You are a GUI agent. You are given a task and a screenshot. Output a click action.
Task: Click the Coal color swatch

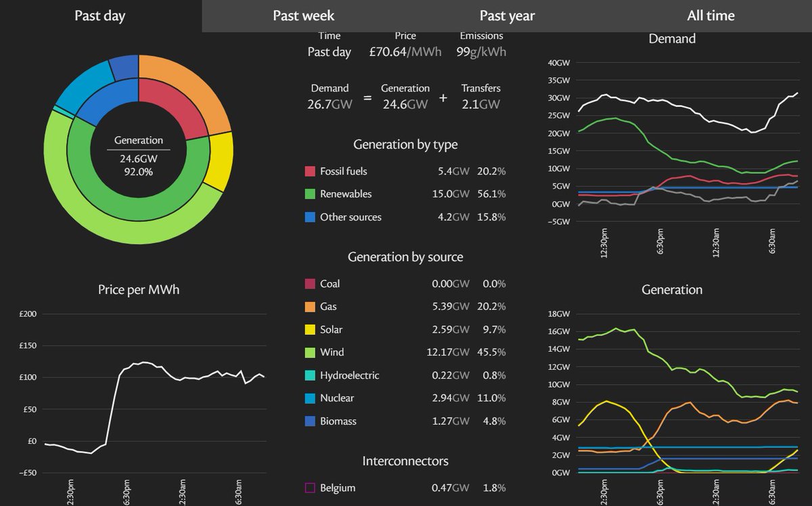(x=311, y=284)
